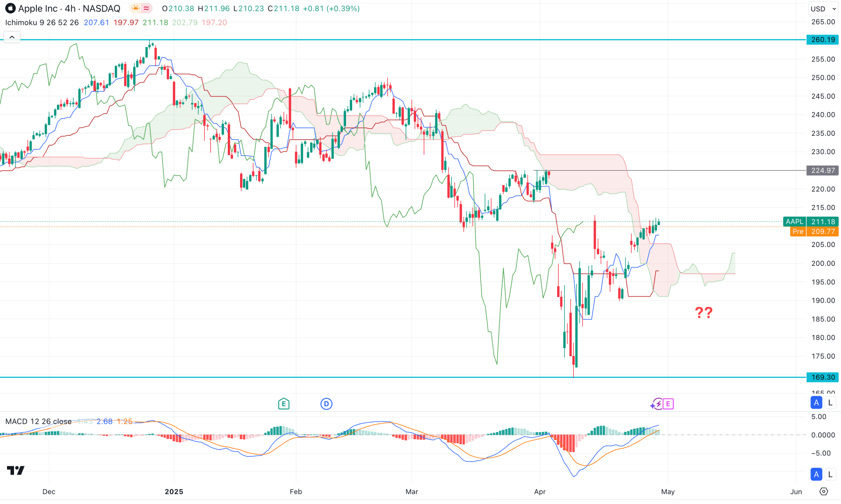Toggle log scale L on the MACD pane
This screenshot has height=504, width=841.
[830, 474]
